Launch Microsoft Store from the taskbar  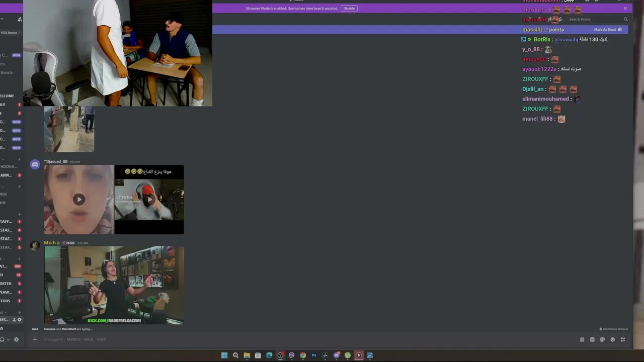tap(258, 355)
